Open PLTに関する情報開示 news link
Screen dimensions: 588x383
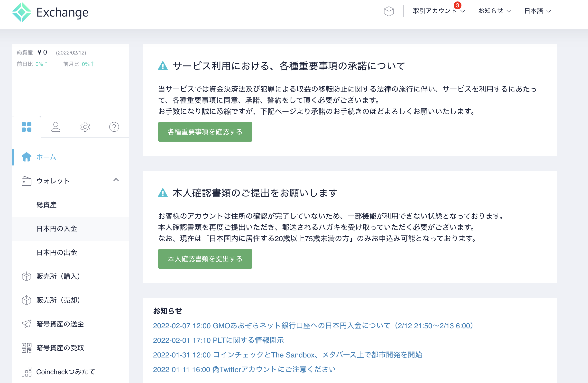click(218, 340)
